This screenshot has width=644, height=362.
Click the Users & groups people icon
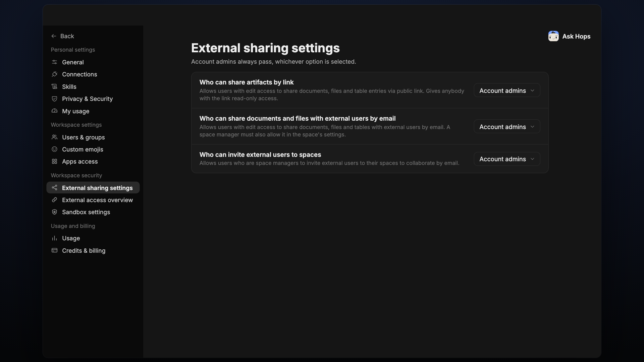click(x=54, y=137)
